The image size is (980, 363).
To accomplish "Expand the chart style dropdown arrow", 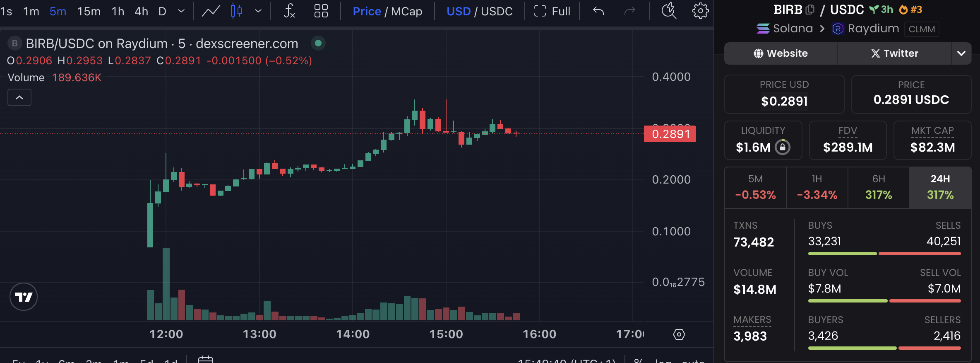I will [258, 11].
